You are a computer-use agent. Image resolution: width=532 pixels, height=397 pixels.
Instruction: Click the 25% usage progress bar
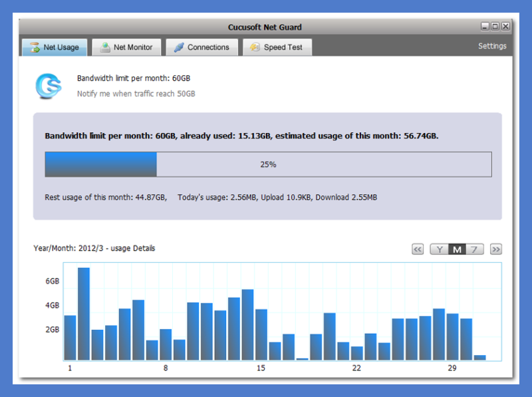point(268,164)
